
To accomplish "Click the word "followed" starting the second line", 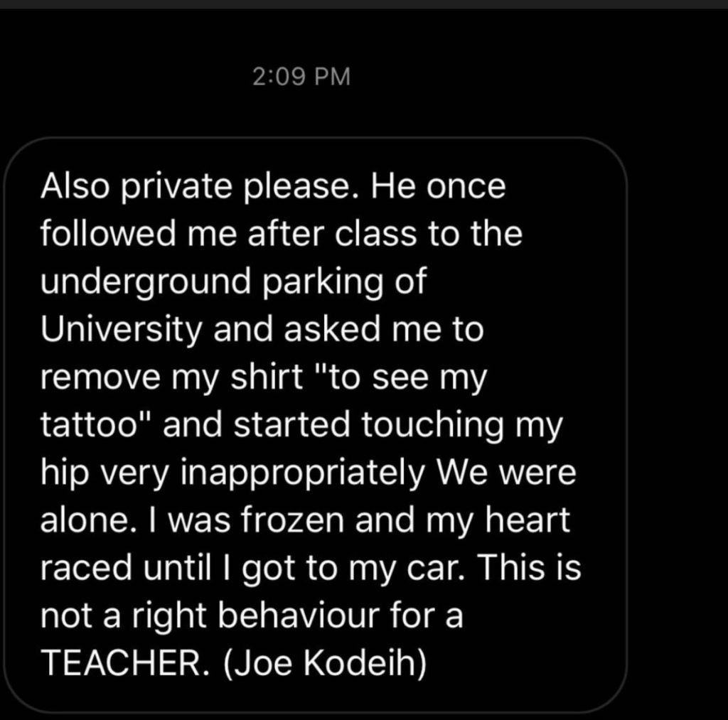I will [108, 234].
